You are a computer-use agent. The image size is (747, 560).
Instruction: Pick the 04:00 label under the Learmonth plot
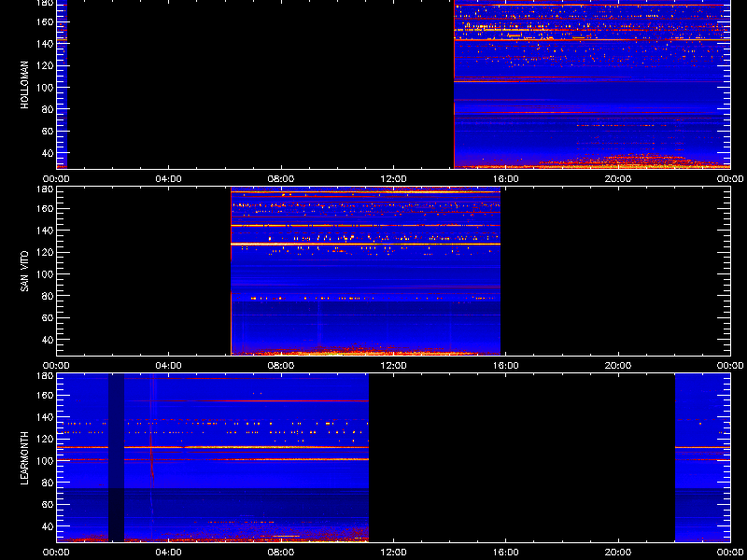169,553
